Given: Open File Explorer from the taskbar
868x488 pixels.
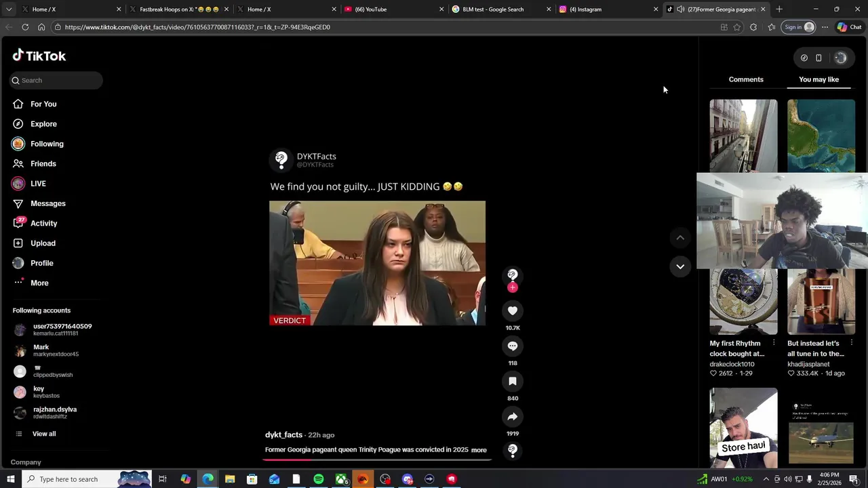Looking at the screenshot, I should [x=230, y=479].
